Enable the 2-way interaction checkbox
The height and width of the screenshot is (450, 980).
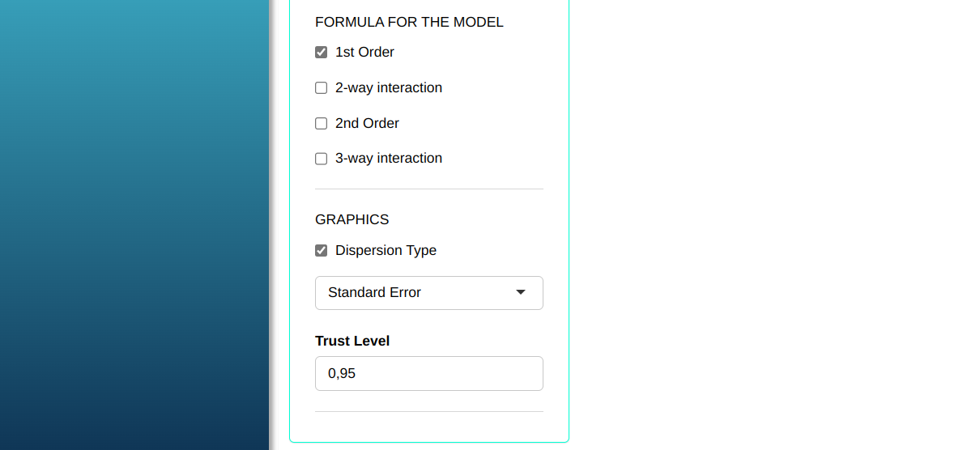[x=321, y=88]
